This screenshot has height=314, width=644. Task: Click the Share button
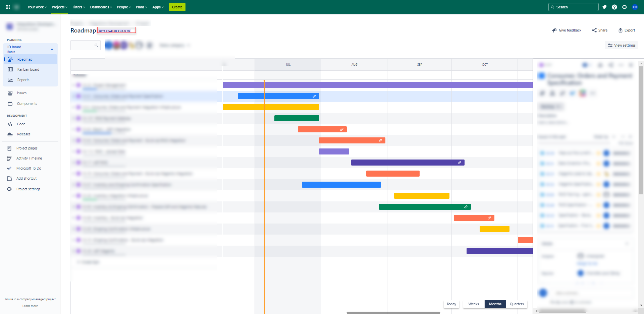(600, 30)
